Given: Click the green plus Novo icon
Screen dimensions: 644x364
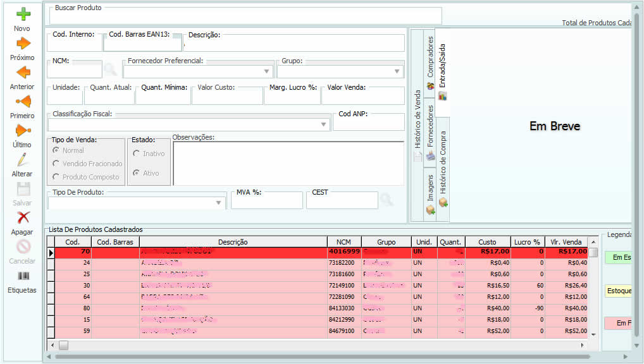Looking at the screenshot, I should [x=23, y=15].
